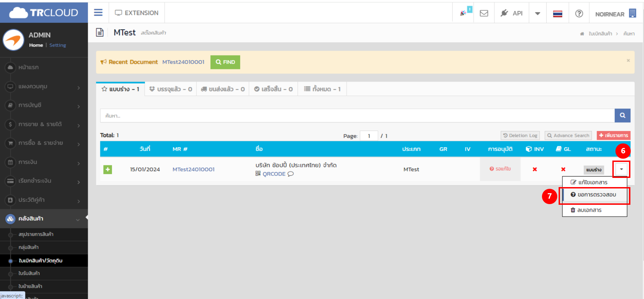Screen dimensions: 644x299
Task: Click the admin avatar picture
Action: (x=14, y=40)
